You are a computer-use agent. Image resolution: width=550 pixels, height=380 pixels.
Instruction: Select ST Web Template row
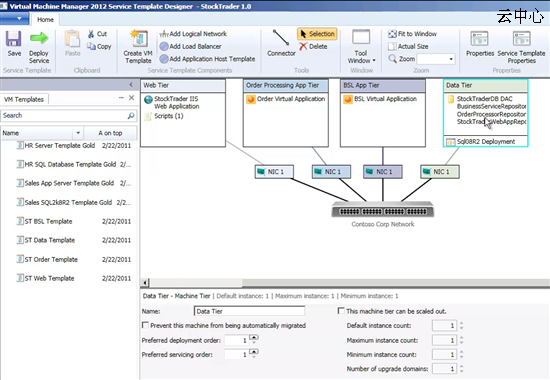[74, 278]
